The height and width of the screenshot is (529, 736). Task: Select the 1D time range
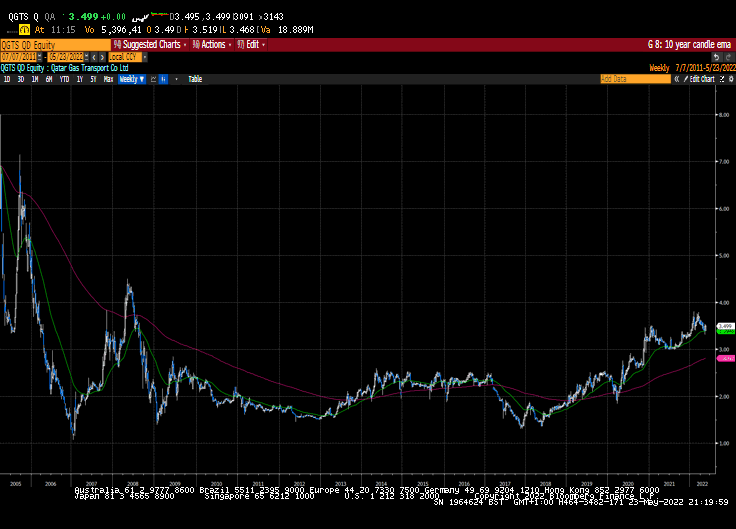click(6, 78)
